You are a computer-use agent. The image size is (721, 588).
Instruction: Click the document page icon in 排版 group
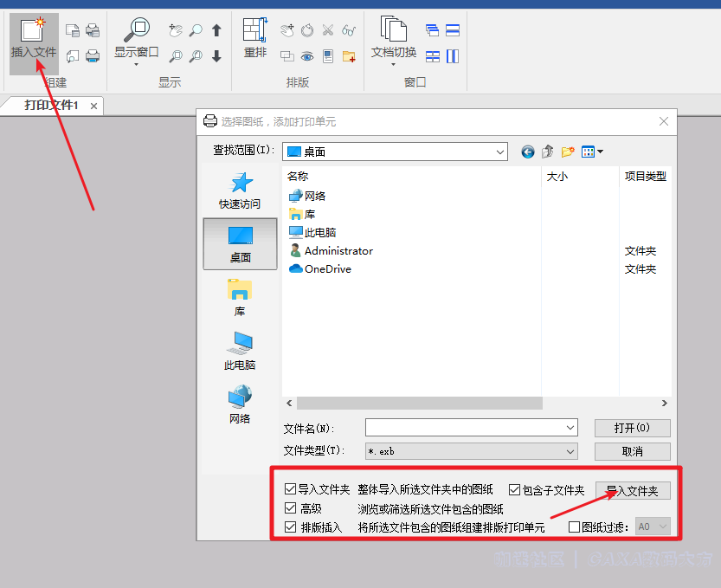click(328, 56)
